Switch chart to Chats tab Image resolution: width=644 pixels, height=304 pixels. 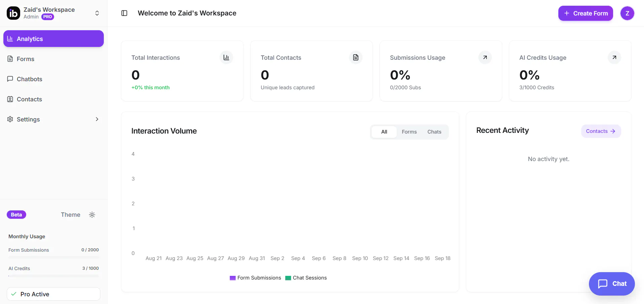tap(434, 132)
